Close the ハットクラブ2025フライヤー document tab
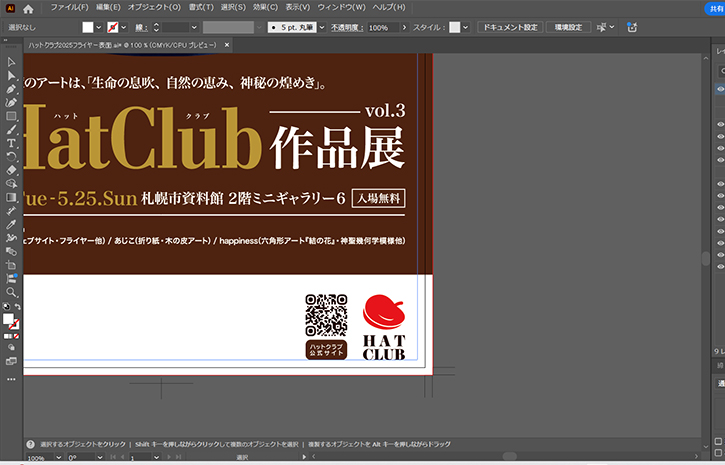 coord(227,46)
